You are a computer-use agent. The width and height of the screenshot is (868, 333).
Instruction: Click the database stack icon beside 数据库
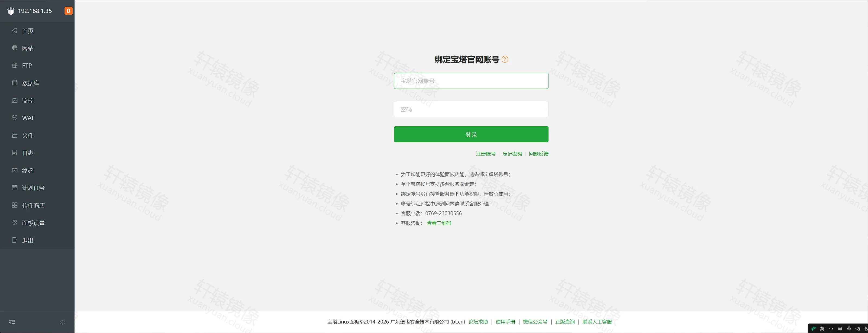click(14, 83)
